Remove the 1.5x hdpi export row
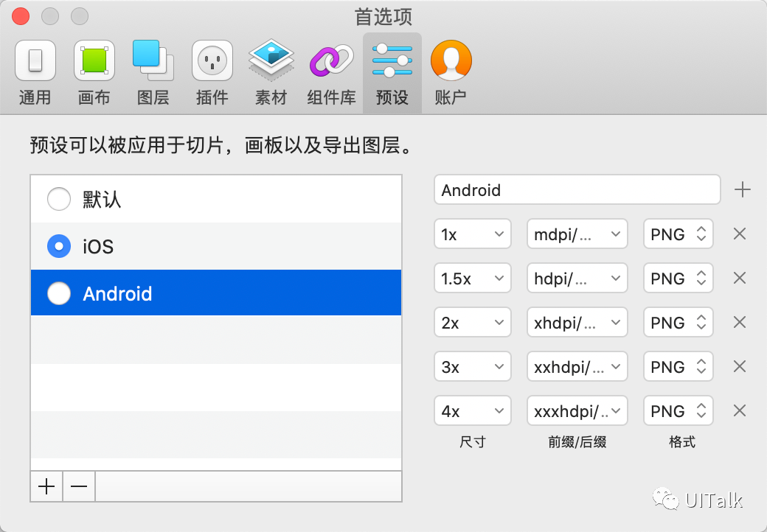The width and height of the screenshot is (767, 532). (x=740, y=278)
